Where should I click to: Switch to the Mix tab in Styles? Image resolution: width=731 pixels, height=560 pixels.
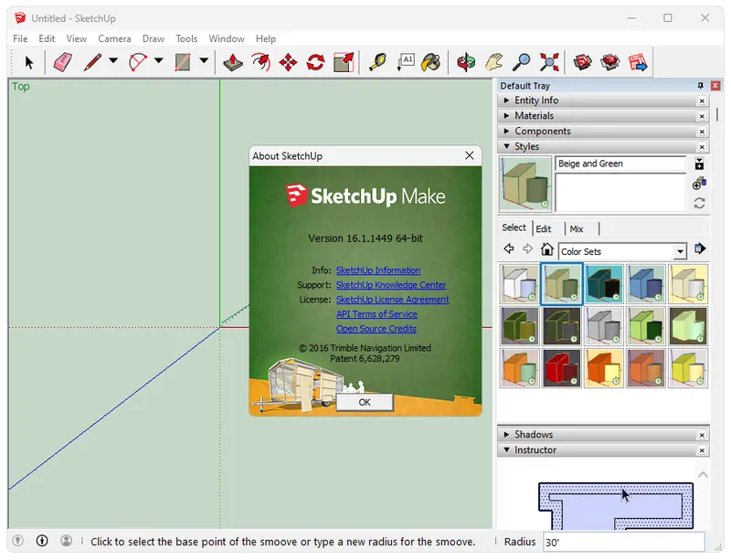point(577,229)
